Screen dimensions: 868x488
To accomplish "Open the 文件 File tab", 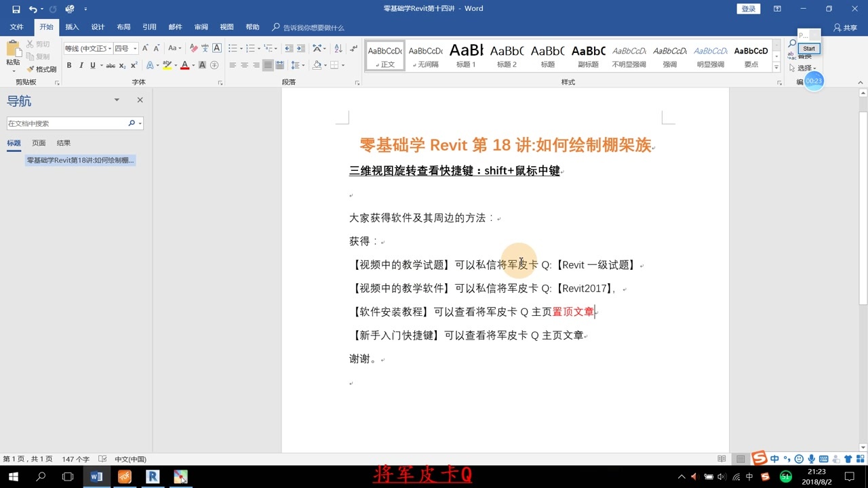I will (16, 27).
